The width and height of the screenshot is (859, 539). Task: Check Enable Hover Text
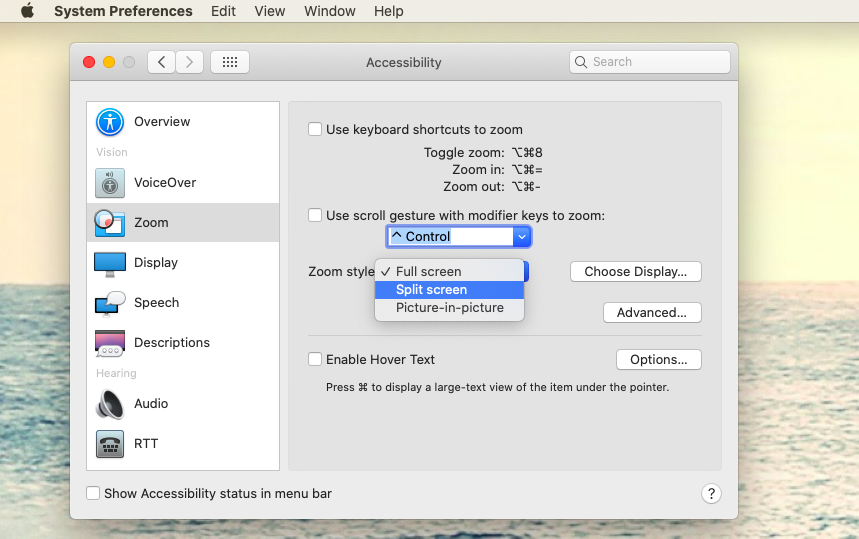click(x=315, y=359)
